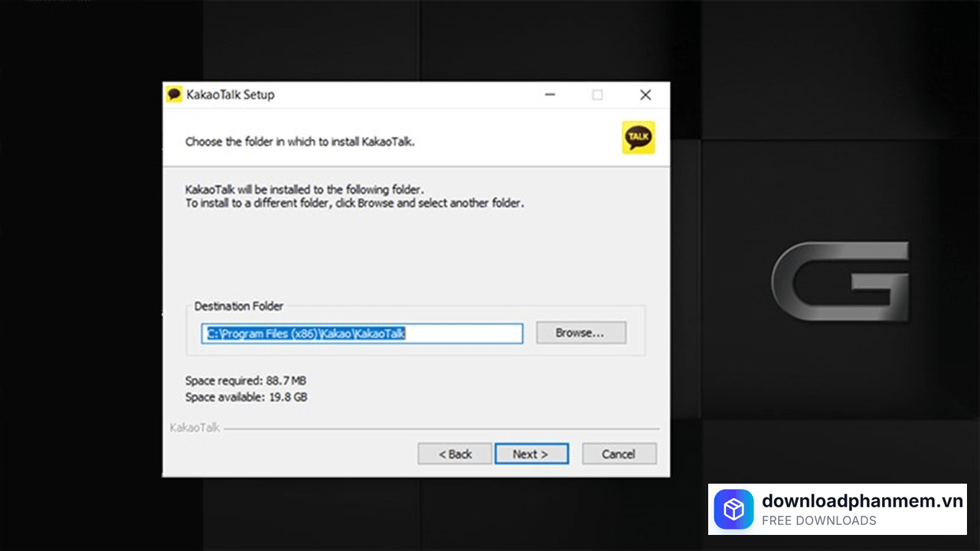Proceed with the Next > button
980x551 pixels.
click(x=531, y=454)
